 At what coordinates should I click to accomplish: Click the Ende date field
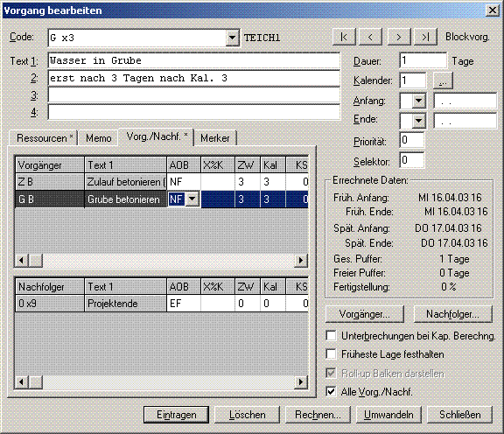(x=465, y=121)
